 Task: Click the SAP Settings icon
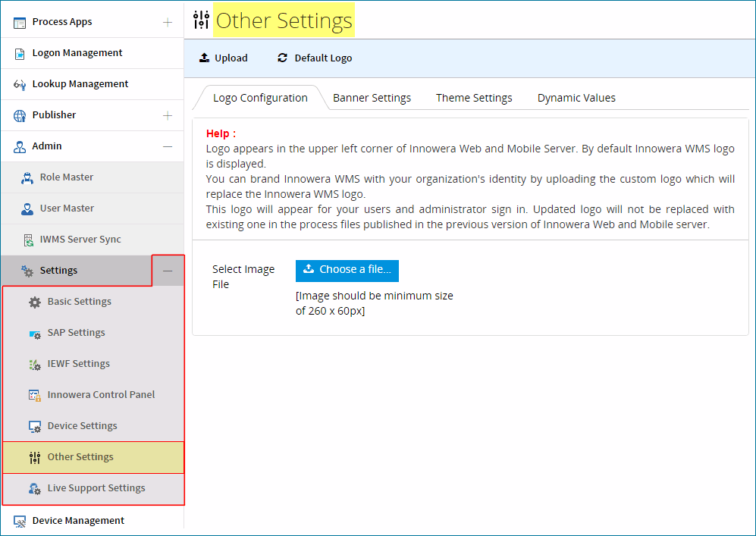(x=35, y=334)
